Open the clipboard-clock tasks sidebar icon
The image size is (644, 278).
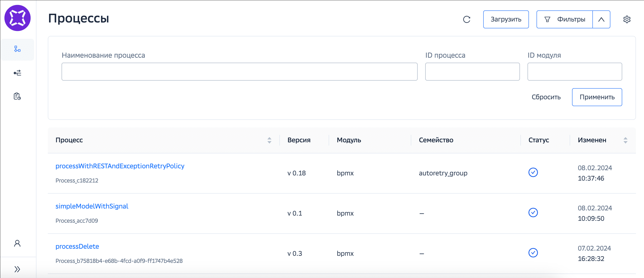point(17,96)
